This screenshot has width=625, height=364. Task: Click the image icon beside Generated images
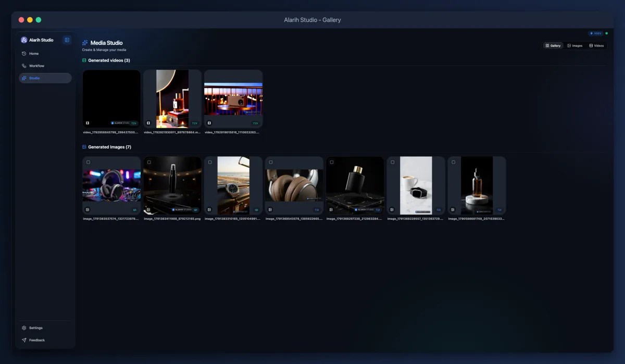84,147
